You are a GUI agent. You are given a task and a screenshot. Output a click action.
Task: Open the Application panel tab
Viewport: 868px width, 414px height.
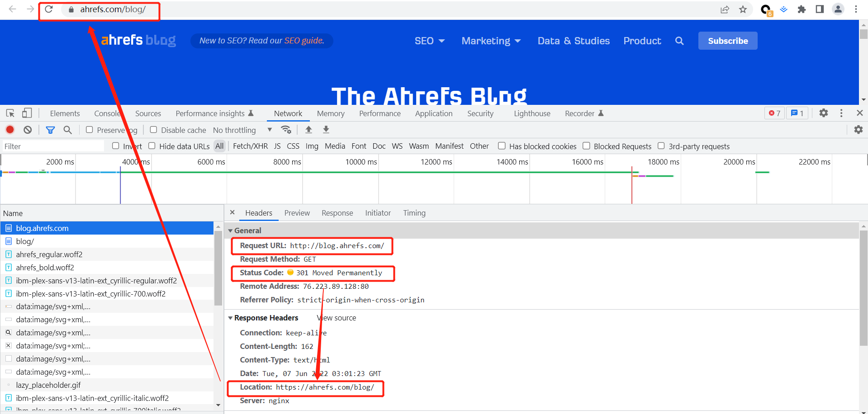(434, 113)
